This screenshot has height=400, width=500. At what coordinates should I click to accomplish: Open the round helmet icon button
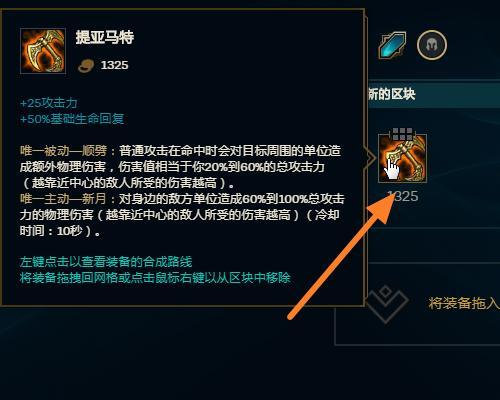click(x=432, y=45)
